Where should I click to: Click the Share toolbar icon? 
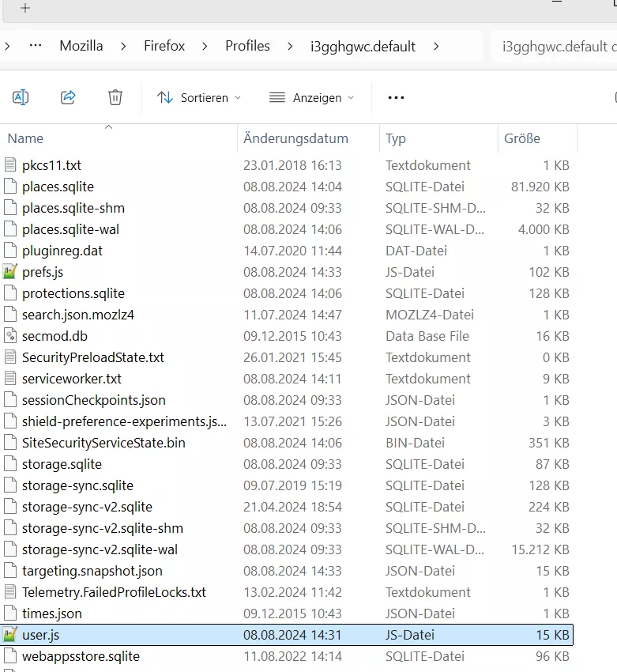68,97
